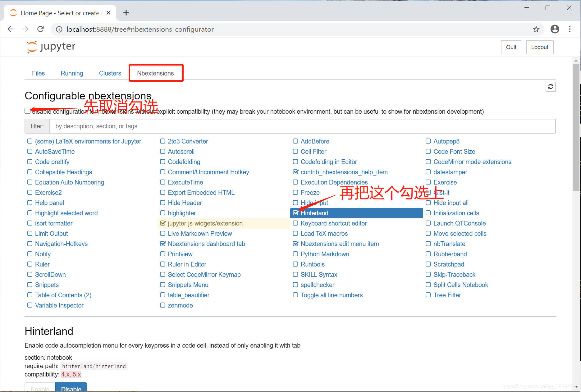Enable the ExecuteTime extension checkbox
The height and width of the screenshot is (392, 581).
pyautogui.click(x=162, y=182)
